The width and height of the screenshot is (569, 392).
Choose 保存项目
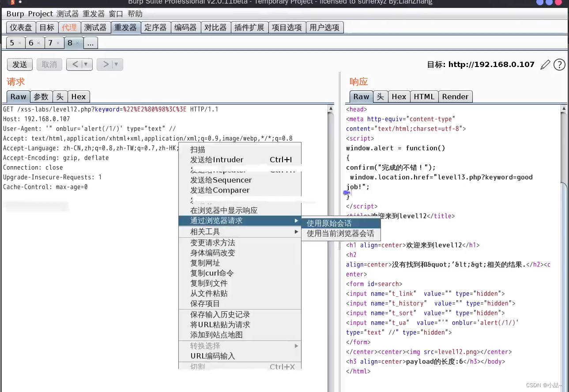click(x=240, y=303)
